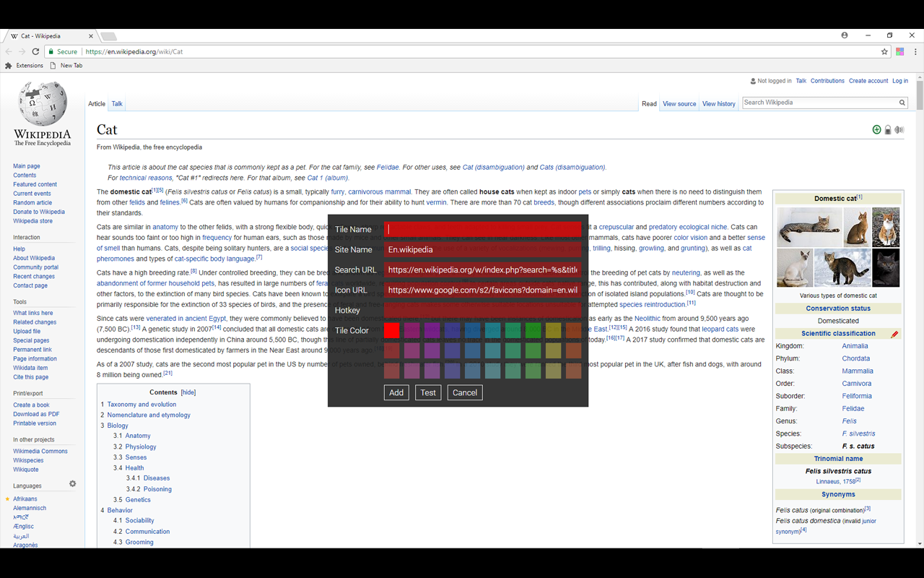
Task: Select the top-row yellow-olive tile color swatch
Action: click(x=554, y=330)
